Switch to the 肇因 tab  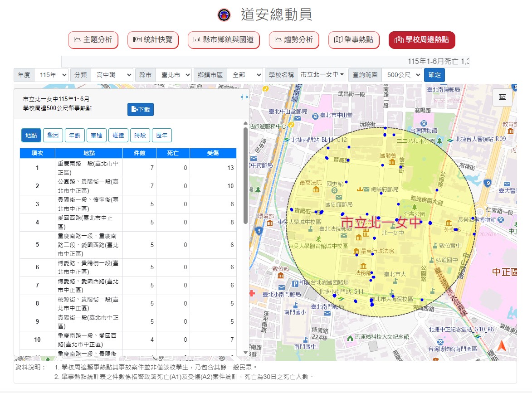pos(53,135)
